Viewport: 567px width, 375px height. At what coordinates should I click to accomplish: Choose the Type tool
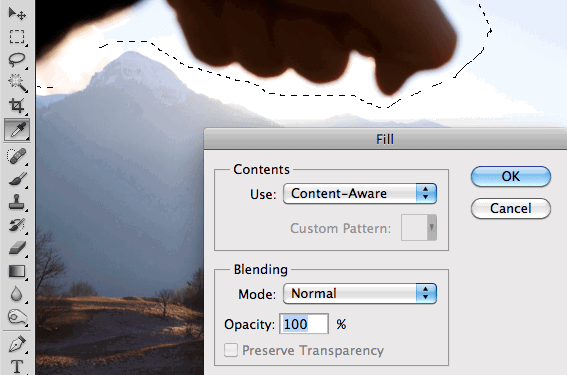[x=17, y=366]
